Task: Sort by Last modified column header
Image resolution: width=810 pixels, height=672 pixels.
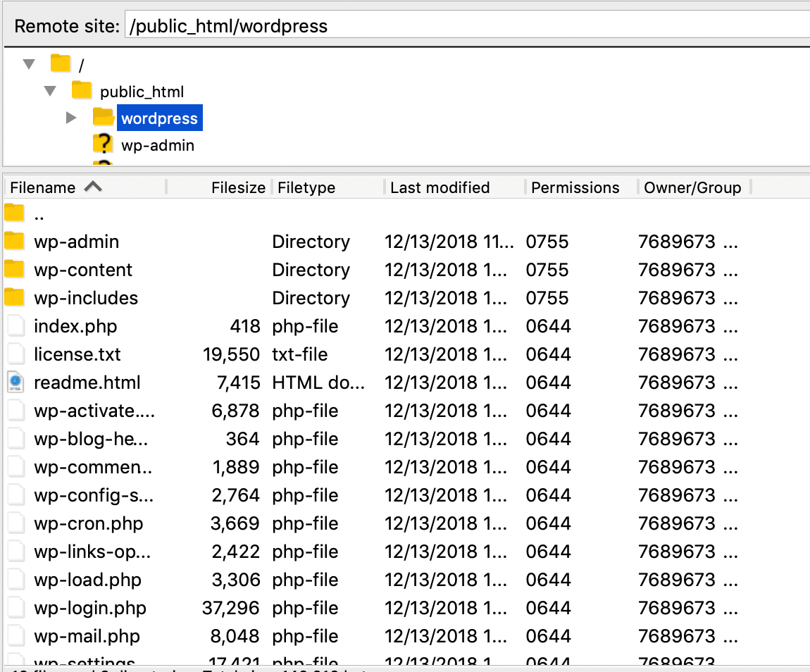Action: 440,187
